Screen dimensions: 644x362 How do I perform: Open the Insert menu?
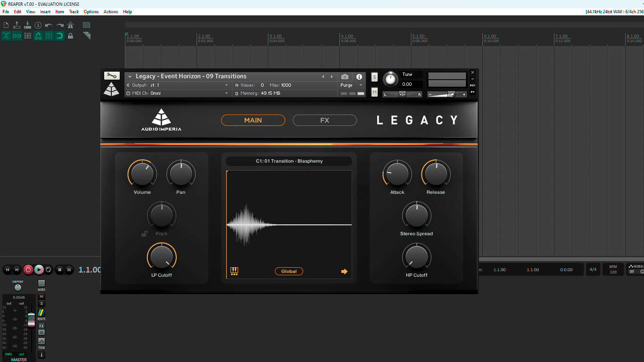45,12
